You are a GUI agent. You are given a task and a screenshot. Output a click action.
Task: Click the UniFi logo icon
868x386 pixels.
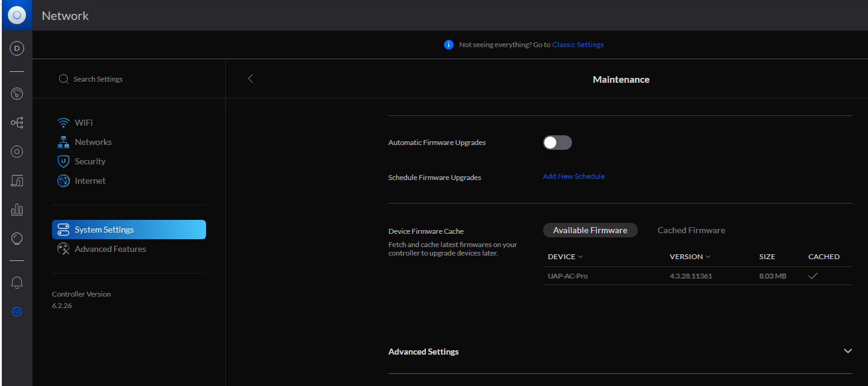[x=17, y=15]
